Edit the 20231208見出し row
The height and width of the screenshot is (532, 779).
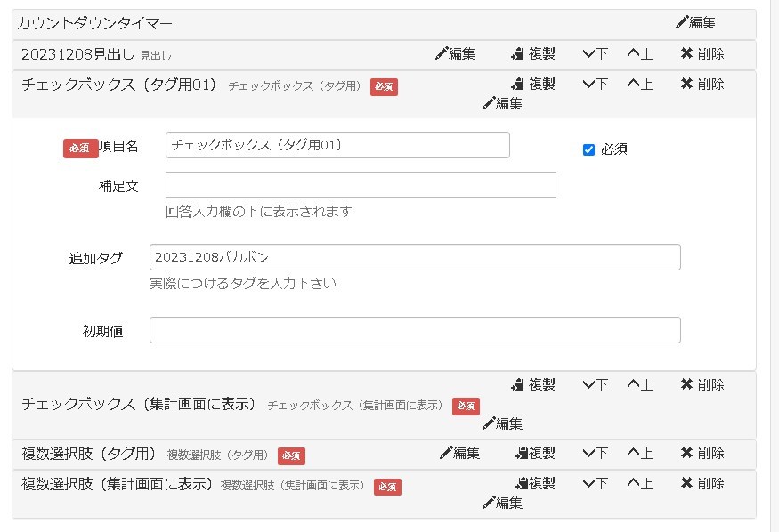pyautogui.click(x=455, y=53)
